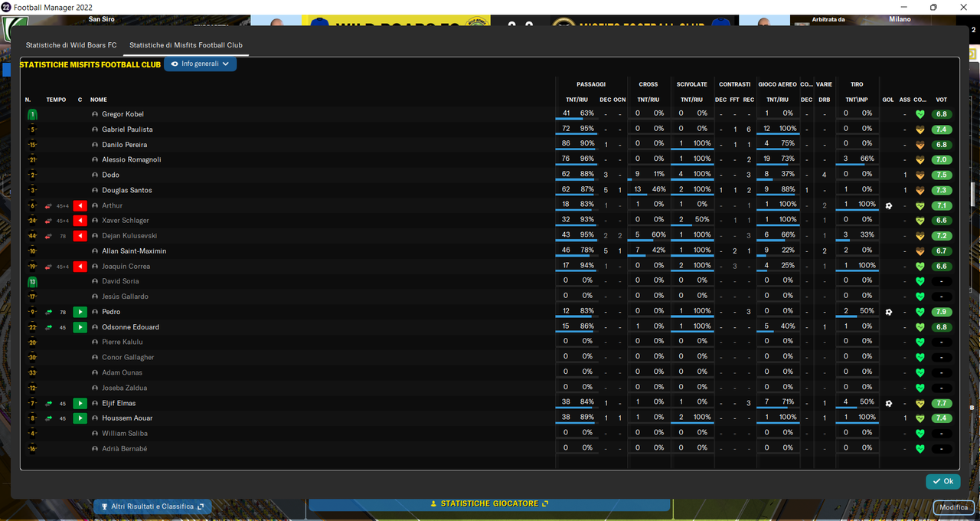
Task: Click the Modifica button
Action: (954, 507)
